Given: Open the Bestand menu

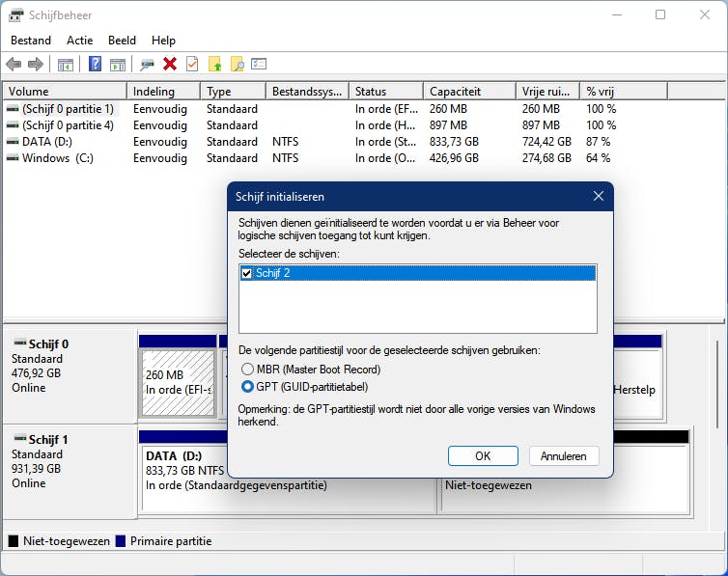Looking at the screenshot, I should (x=31, y=41).
